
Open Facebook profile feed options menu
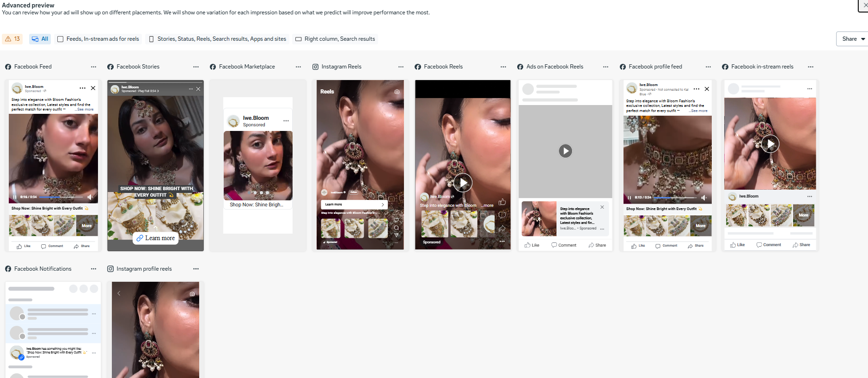708,67
